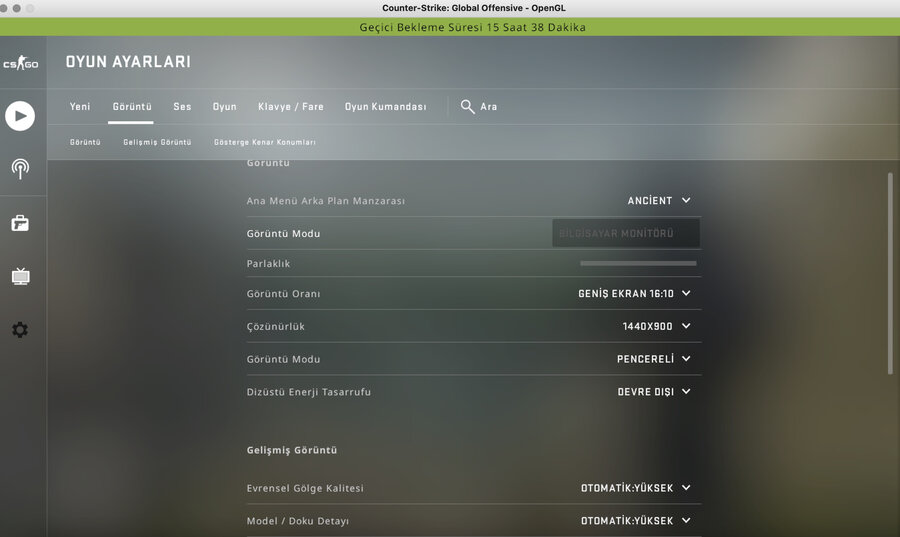
Task: Open the Çözünürlük 1440x900 dropdown
Action: click(x=657, y=326)
